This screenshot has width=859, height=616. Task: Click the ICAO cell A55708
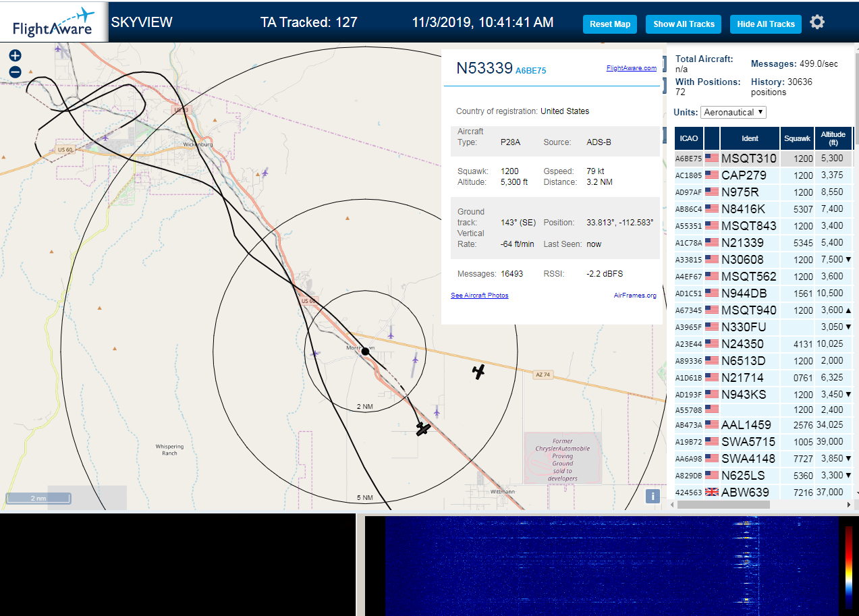pos(689,410)
